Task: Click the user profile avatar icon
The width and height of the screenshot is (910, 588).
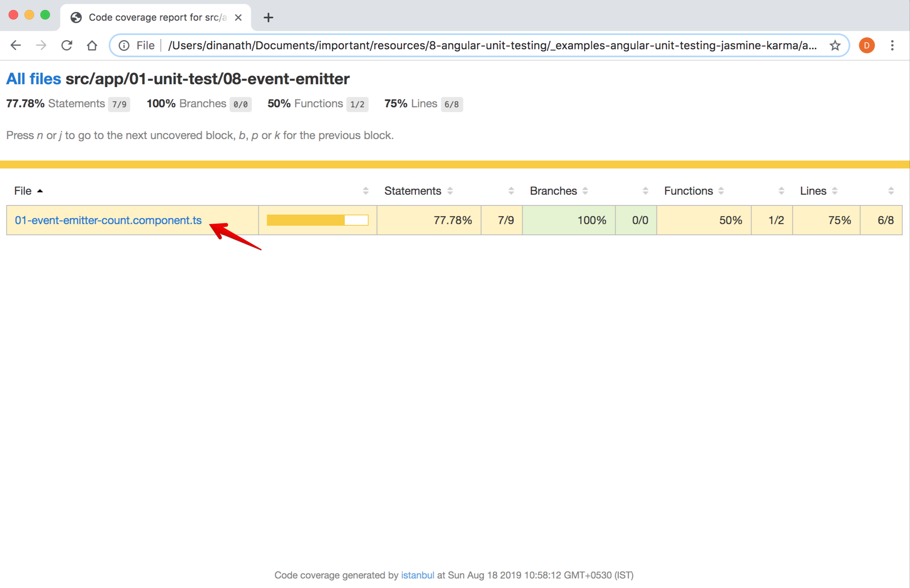Action: (x=866, y=45)
